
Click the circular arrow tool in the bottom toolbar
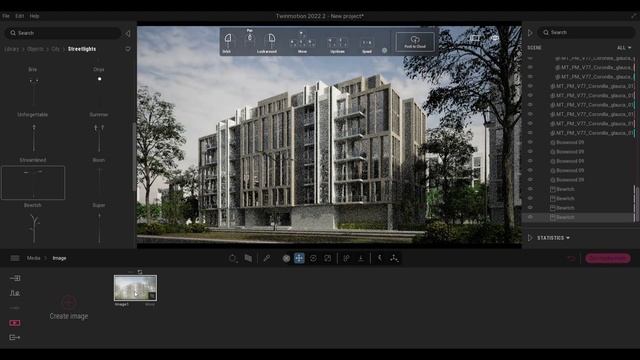tap(233, 258)
